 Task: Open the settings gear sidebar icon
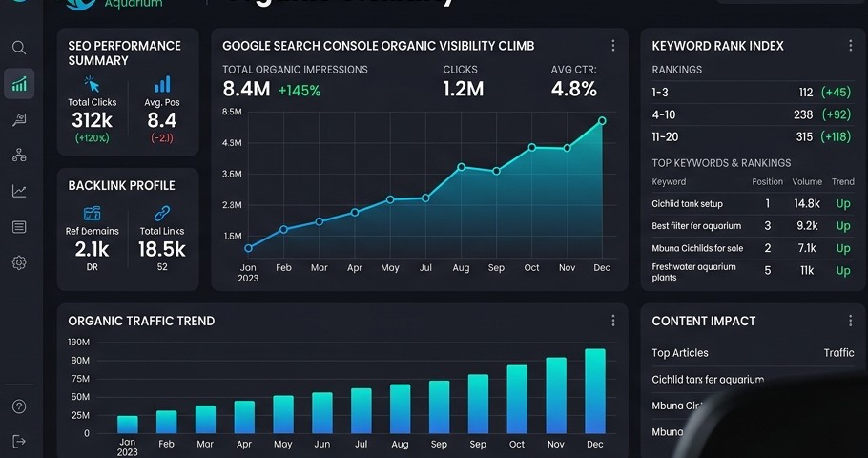click(19, 262)
